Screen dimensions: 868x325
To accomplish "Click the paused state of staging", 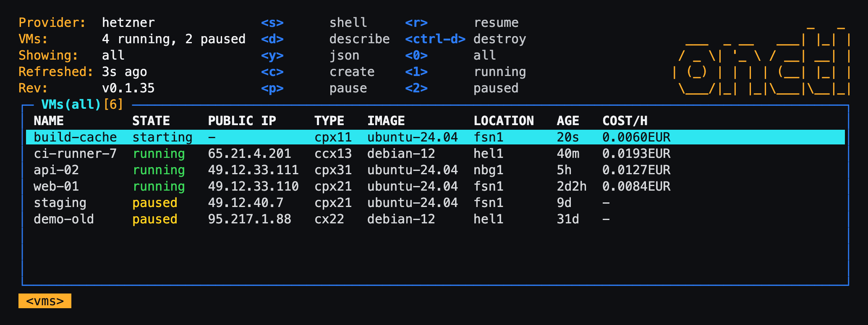I will (x=155, y=203).
